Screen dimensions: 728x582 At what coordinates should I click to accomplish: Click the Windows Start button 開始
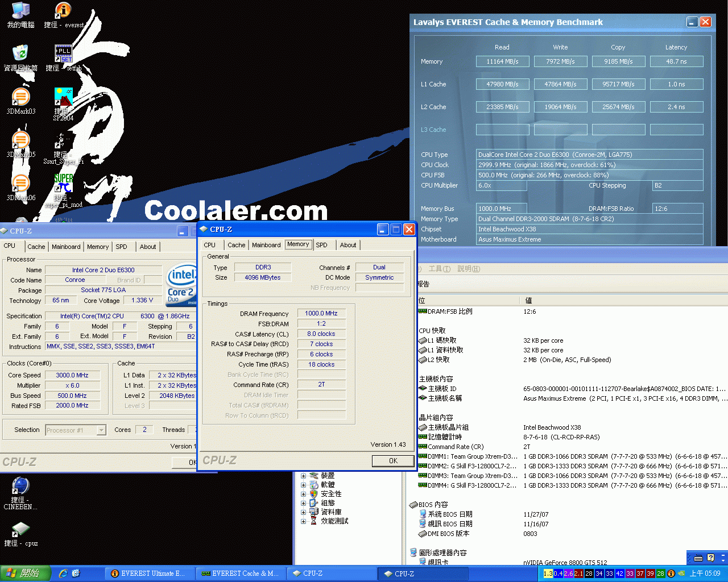click(x=26, y=573)
